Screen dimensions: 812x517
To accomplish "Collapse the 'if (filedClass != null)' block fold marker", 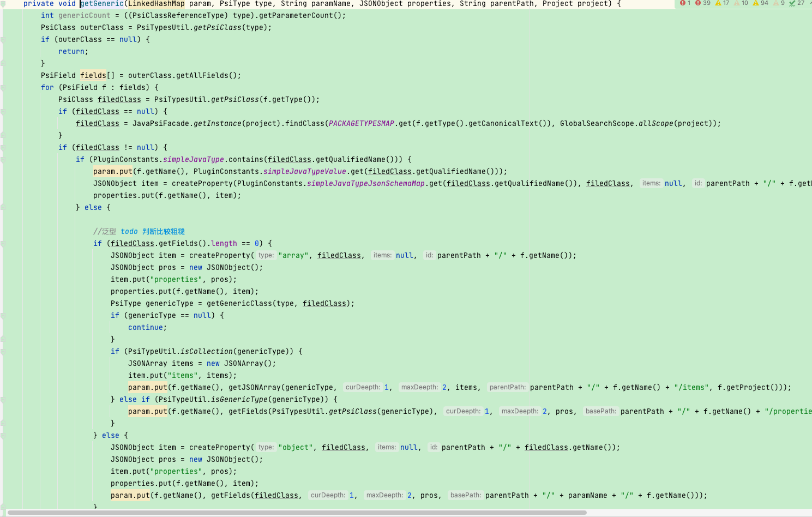I will [3, 148].
